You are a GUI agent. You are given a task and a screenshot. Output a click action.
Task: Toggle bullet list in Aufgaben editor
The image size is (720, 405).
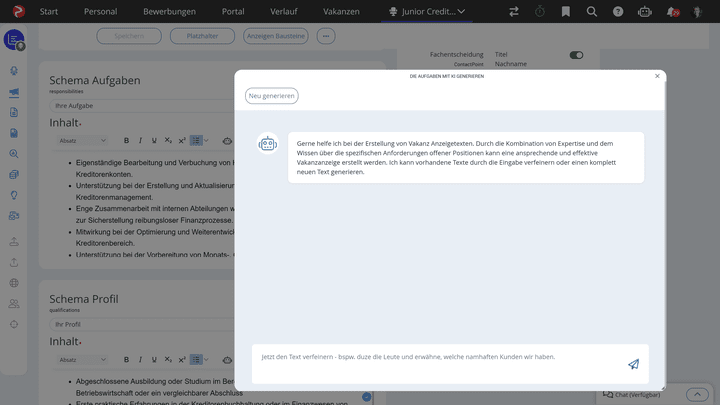pos(195,141)
